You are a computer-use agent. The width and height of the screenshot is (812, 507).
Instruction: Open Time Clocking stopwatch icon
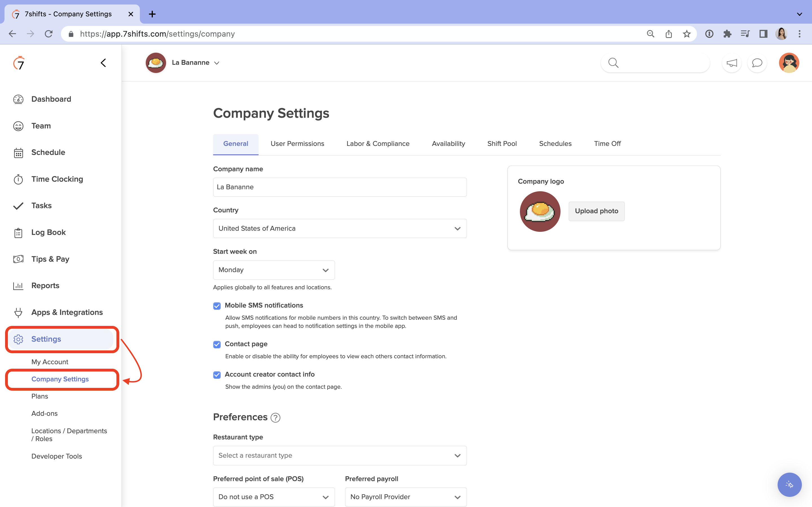pyautogui.click(x=18, y=179)
